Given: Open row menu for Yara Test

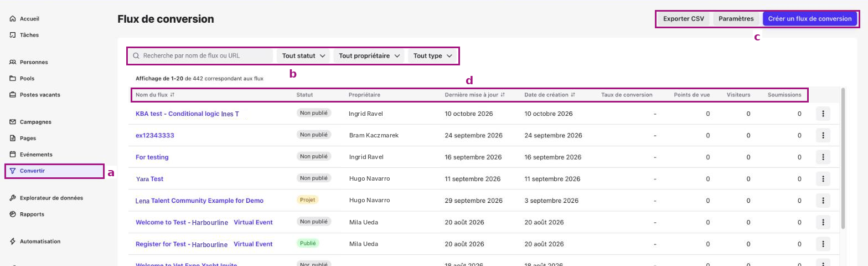Looking at the screenshot, I should click(823, 179).
